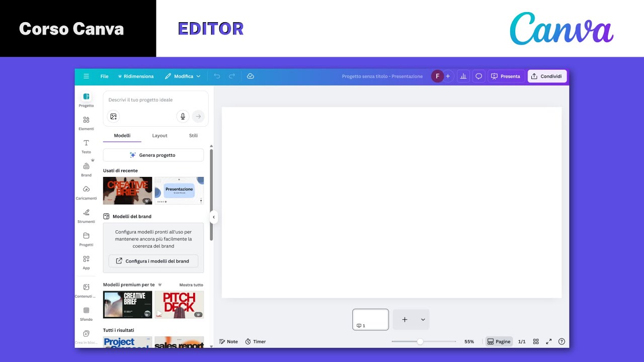Screen dimensions: 644x362
Task: Open the Ridimensiona resize option
Action: point(136,76)
